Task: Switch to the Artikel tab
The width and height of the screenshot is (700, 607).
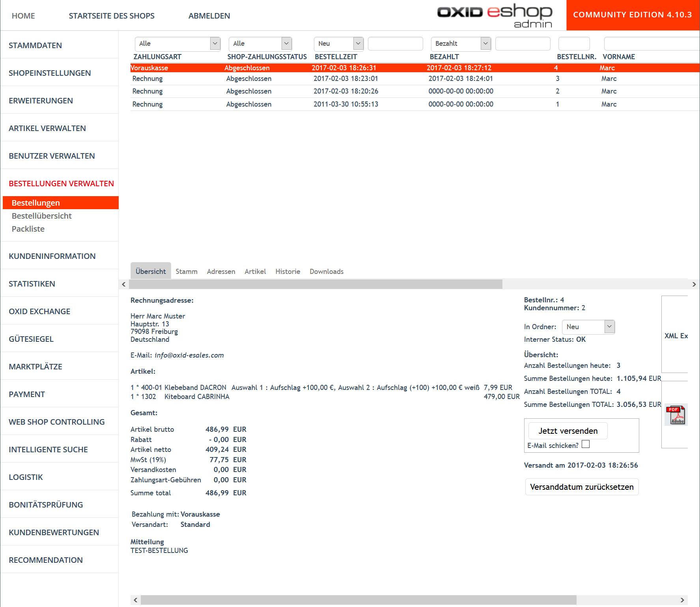Action: click(255, 272)
